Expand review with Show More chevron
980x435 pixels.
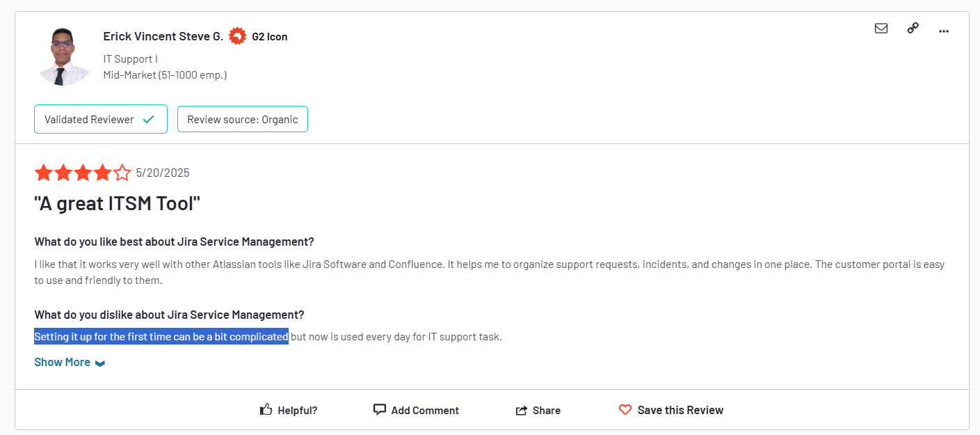(x=100, y=363)
